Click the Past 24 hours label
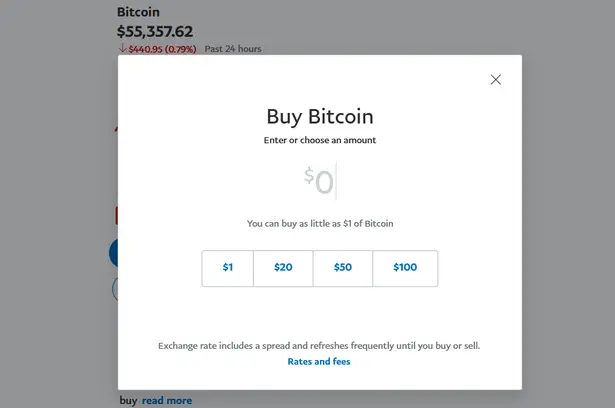This screenshot has width=615, height=408. 233,49
